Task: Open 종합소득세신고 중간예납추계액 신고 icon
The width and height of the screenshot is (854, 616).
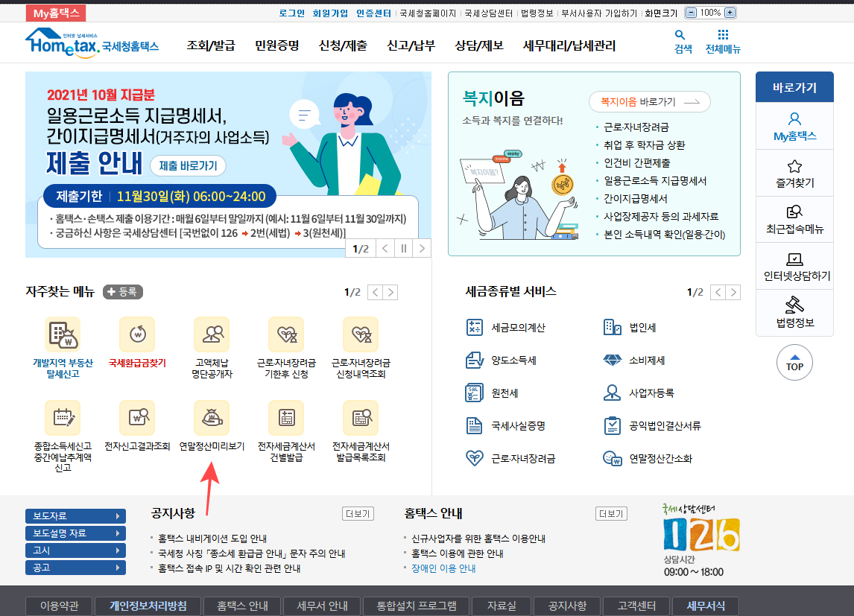Action: (63, 418)
